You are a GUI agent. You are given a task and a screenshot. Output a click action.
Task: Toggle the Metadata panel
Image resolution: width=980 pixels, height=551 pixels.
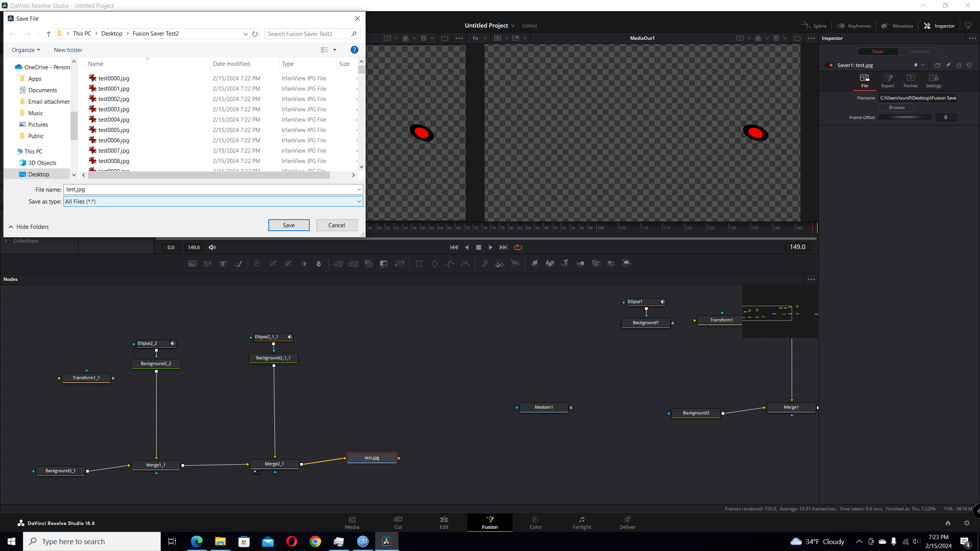tap(897, 26)
